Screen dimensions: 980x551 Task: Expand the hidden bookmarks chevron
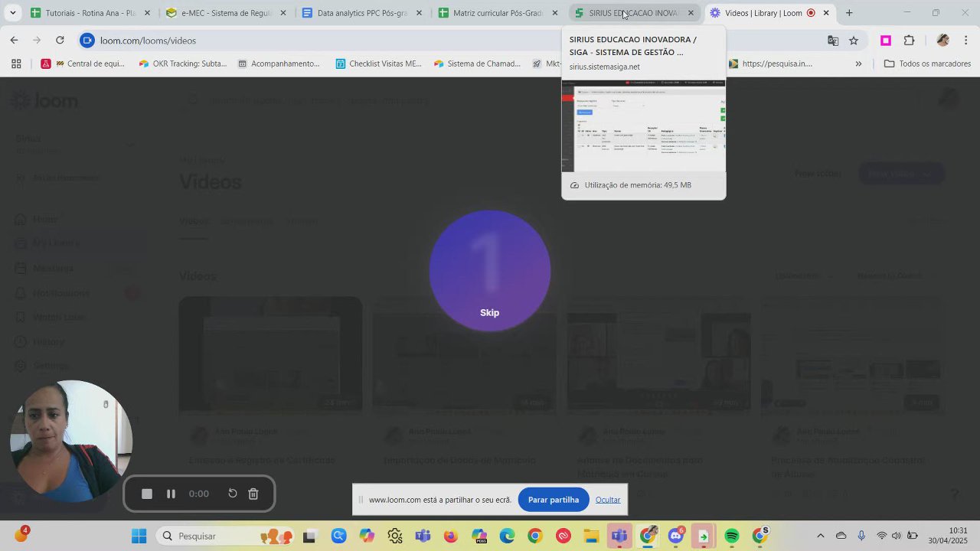pyautogui.click(x=858, y=64)
